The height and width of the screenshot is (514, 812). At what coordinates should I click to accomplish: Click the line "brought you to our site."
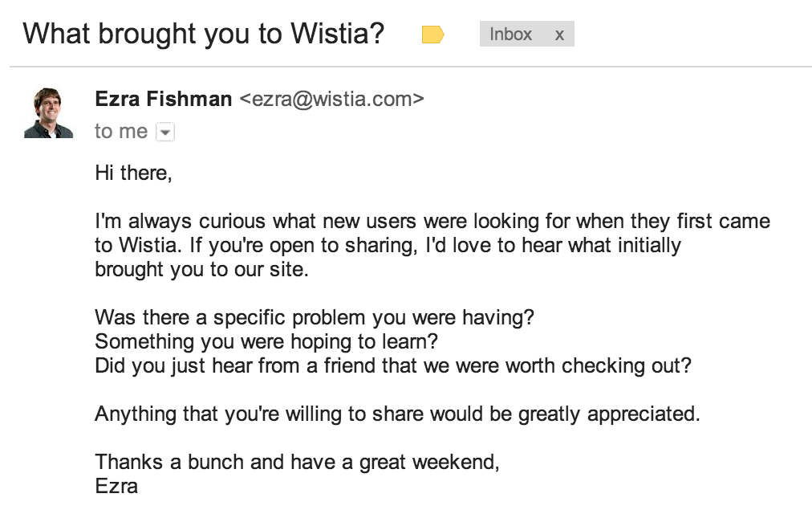(201, 269)
